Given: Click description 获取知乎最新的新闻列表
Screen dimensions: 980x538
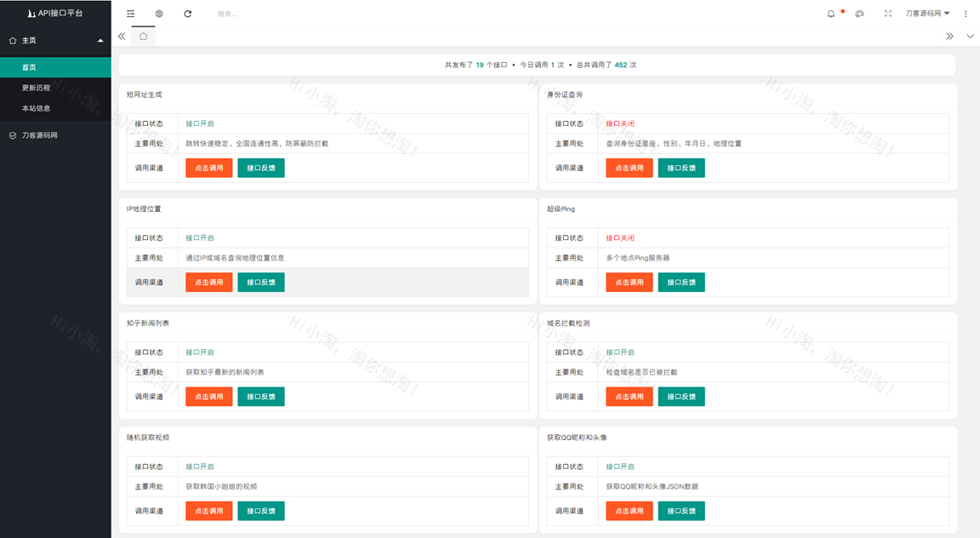Looking at the screenshot, I should tap(225, 372).
